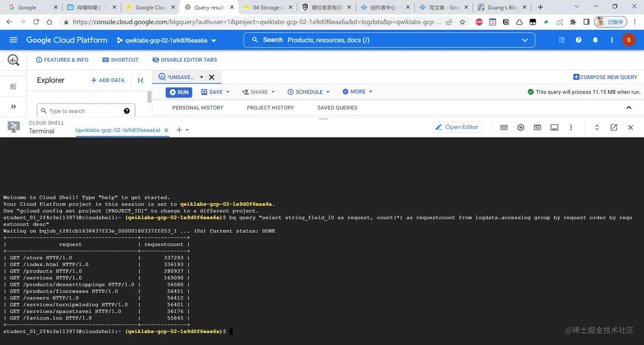Open the Schedule dropdown
This screenshot has height=345, width=644.
pyautogui.click(x=309, y=92)
